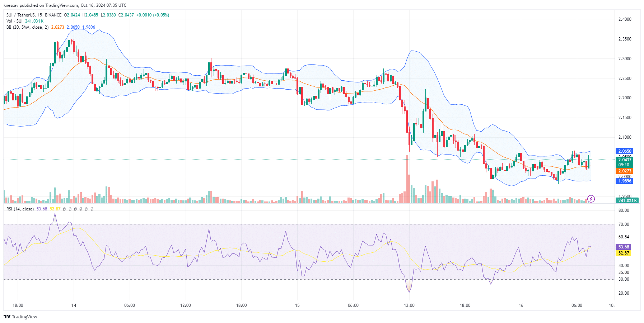Click the purple 53.68 RSI tag on the axis
This screenshot has width=644, height=323.
tap(624, 247)
